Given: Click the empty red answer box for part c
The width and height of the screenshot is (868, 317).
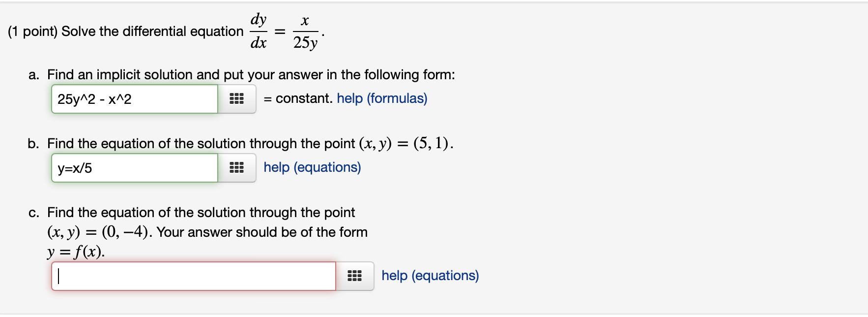Looking at the screenshot, I should pyautogui.click(x=194, y=276).
